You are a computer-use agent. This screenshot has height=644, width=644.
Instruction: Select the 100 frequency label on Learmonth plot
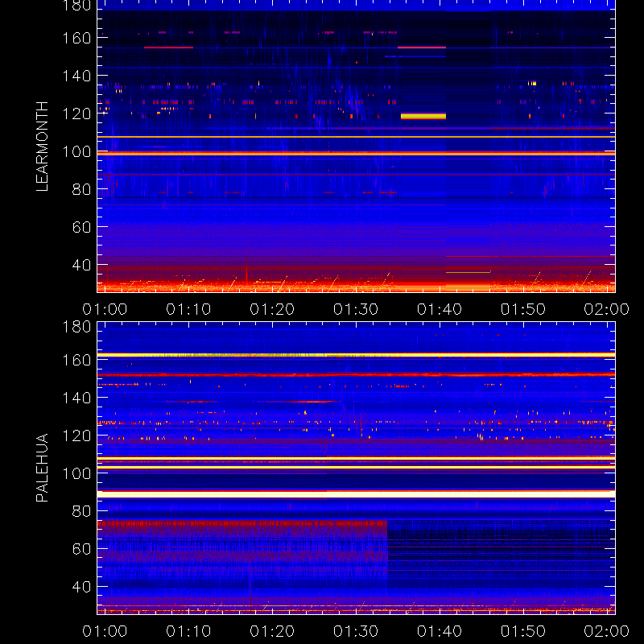pyautogui.click(x=76, y=151)
